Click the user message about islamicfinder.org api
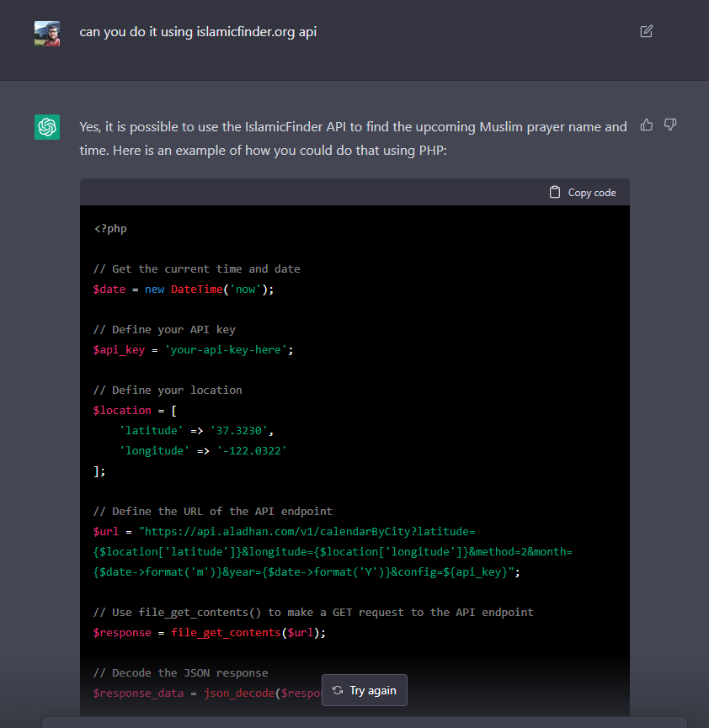Image resolution: width=709 pixels, height=728 pixels. click(198, 32)
